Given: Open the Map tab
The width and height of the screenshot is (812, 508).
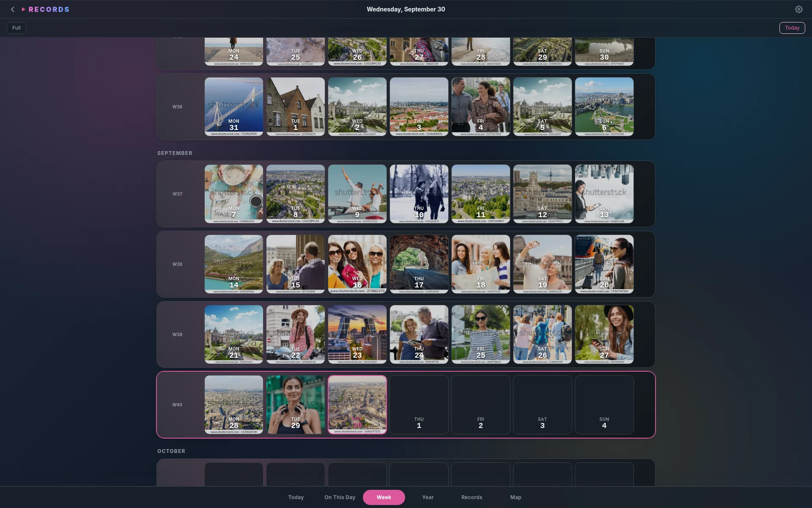Looking at the screenshot, I should click(516, 497).
